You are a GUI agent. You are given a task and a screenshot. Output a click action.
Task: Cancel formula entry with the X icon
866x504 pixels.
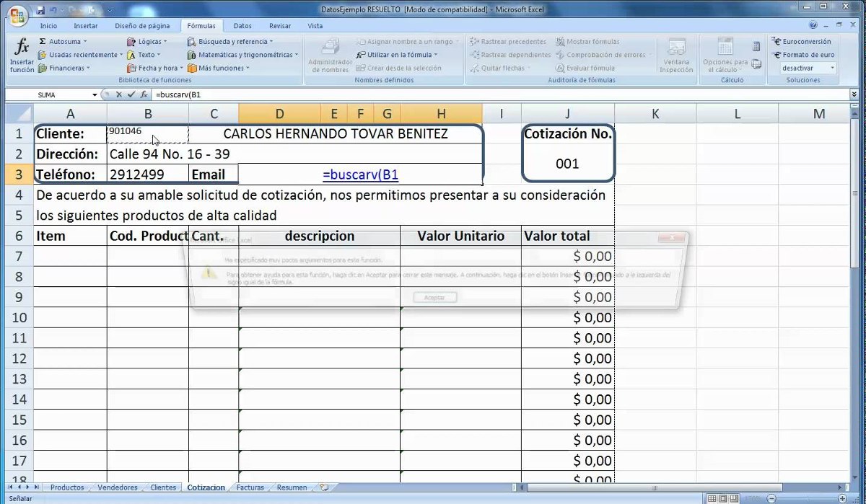click(x=118, y=94)
